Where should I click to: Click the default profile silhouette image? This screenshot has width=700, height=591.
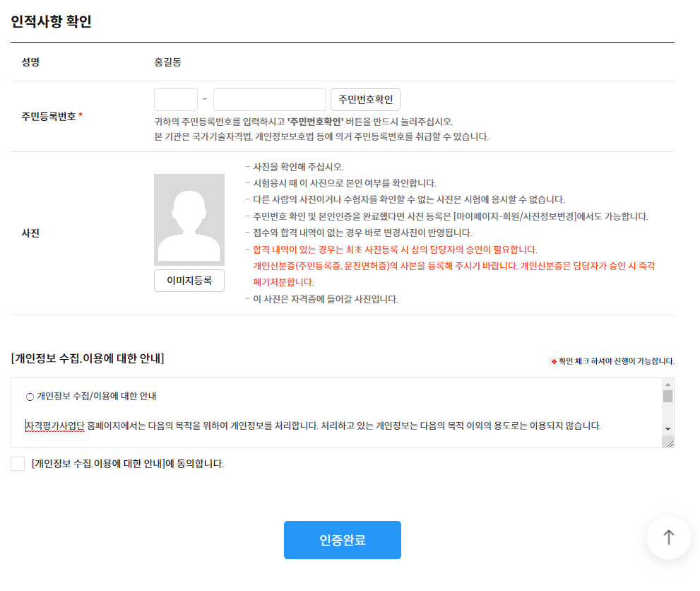click(189, 220)
